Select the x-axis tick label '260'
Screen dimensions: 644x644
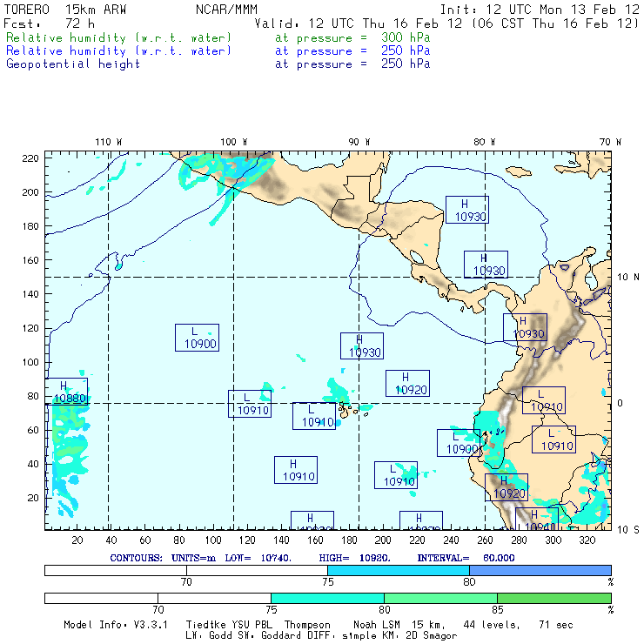(x=485, y=540)
